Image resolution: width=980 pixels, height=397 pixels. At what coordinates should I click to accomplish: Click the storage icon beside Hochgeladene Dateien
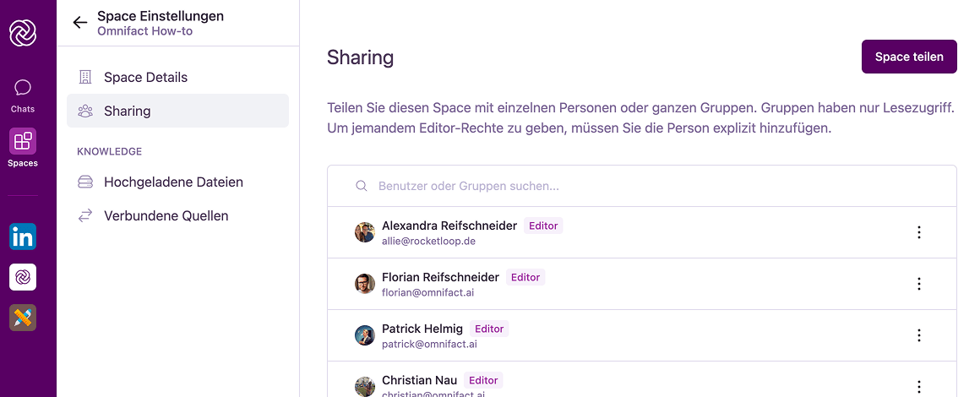click(85, 182)
